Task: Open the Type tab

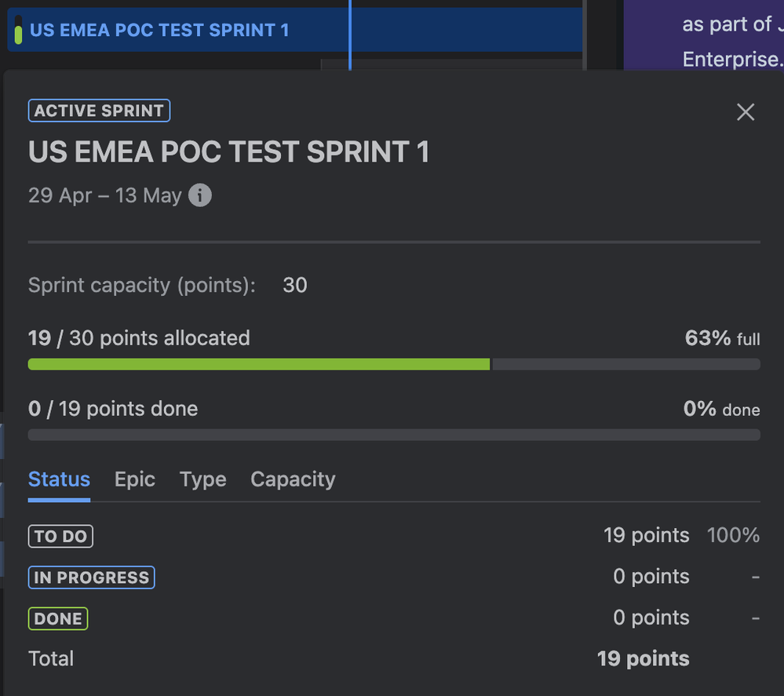Action: tap(202, 479)
